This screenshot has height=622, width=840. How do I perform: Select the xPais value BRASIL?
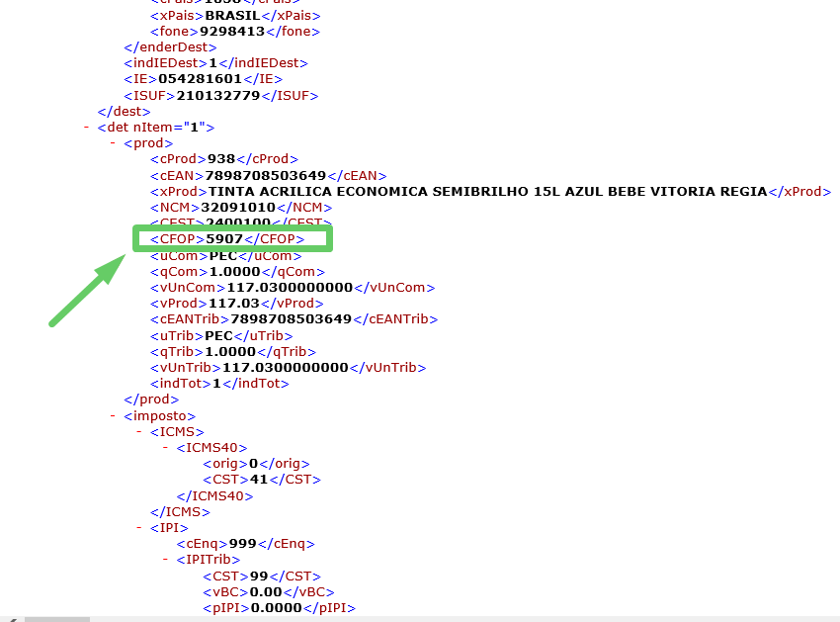tap(232, 16)
